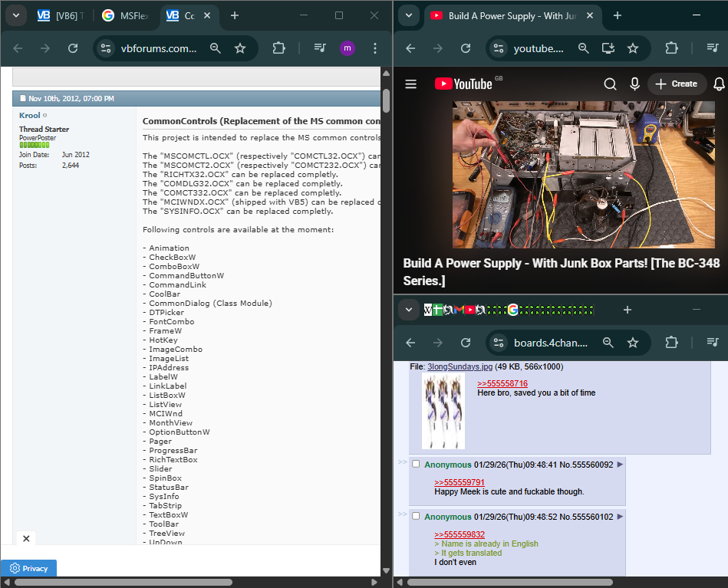The width and height of the screenshot is (728, 588).
Task: Follow quote link >>555558716
Action: (x=502, y=383)
